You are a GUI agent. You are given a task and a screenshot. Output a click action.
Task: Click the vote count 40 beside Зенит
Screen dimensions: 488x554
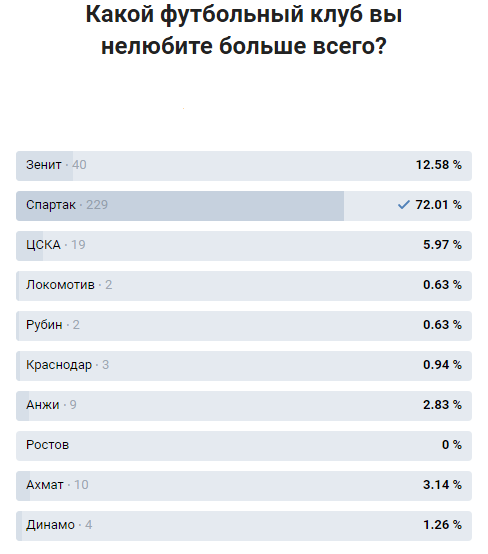(x=79, y=165)
